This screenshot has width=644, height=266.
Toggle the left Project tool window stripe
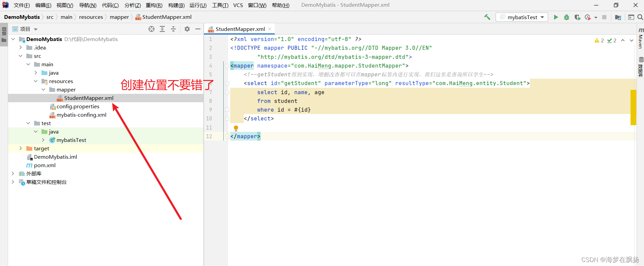tap(4, 35)
